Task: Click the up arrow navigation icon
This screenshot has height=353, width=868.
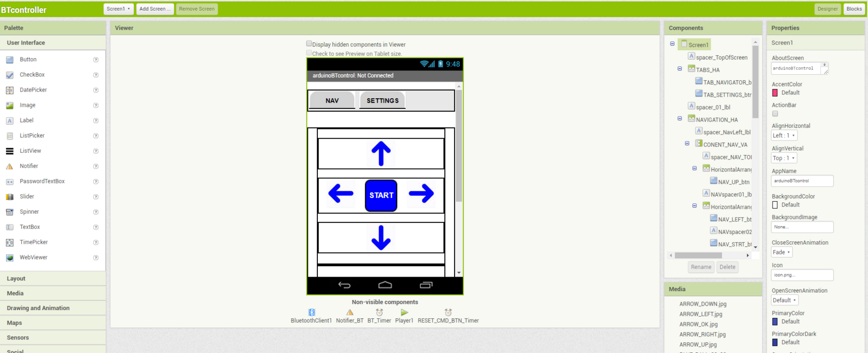Action: [381, 153]
